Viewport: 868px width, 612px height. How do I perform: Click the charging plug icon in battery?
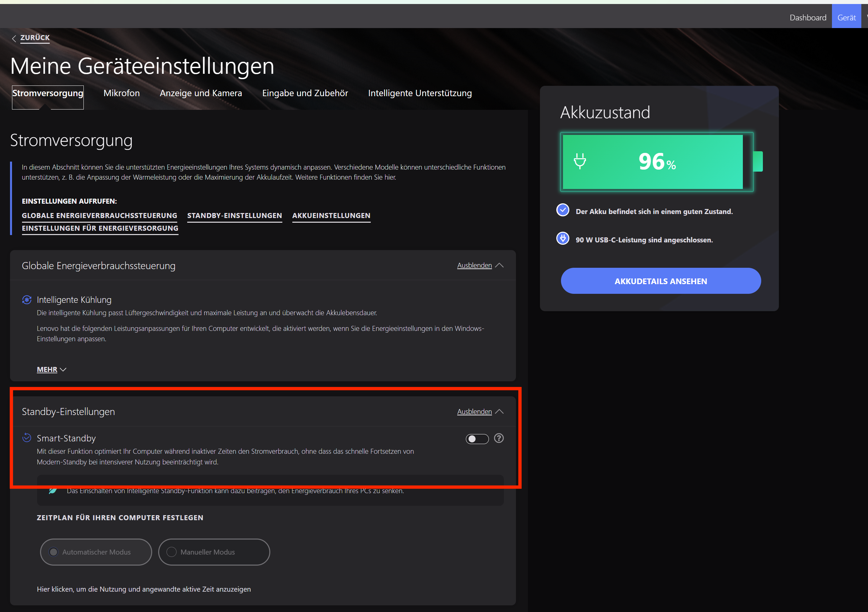coord(580,161)
